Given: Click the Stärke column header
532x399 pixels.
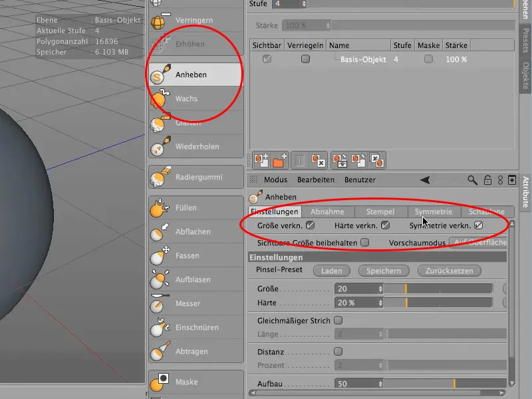Looking at the screenshot, I should tap(456, 45).
